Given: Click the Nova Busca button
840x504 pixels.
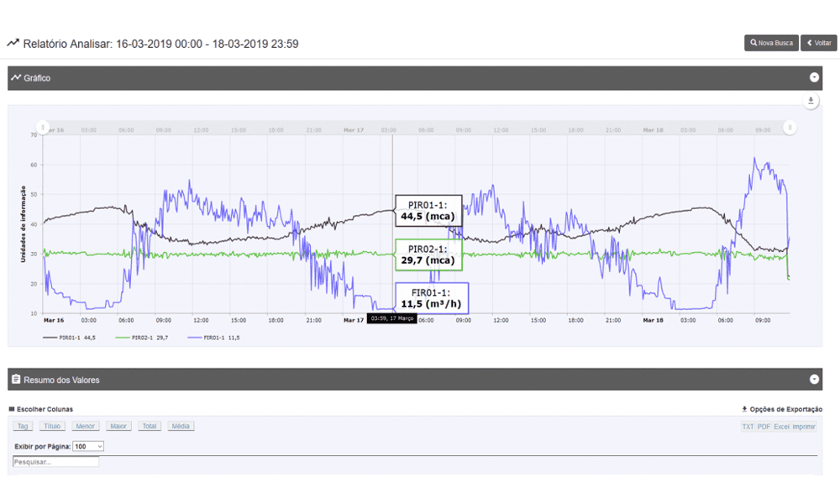Looking at the screenshot, I should (x=771, y=43).
